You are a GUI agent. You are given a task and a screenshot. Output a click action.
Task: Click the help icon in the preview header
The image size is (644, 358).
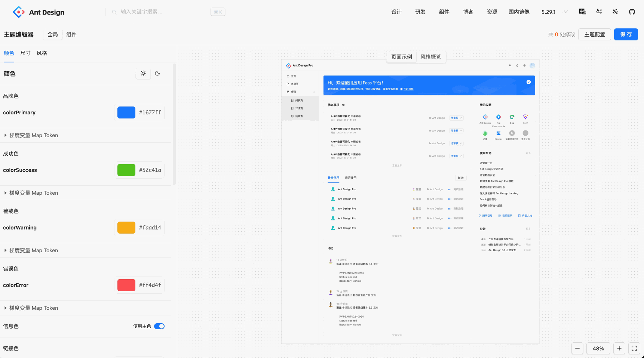(524, 65)
